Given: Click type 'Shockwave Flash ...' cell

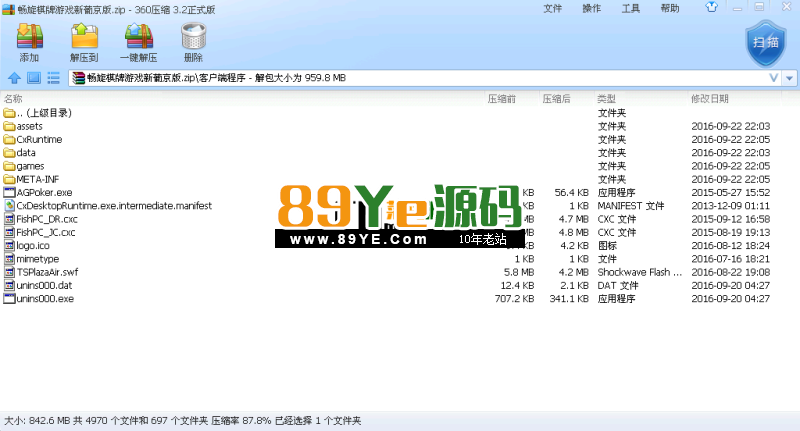Looking at the screenshot, I should tap(639, 272).
